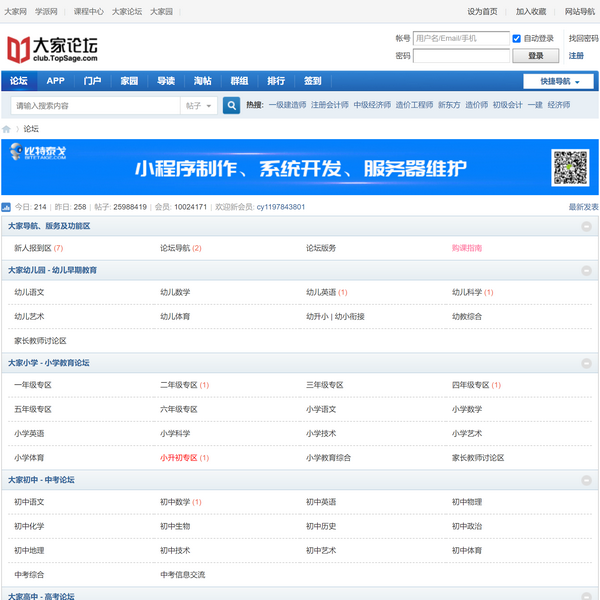Collapse the 大家幼儿园 section
Image resolution: width=600 pixels, height=600 pixels.
coord(586,270)
